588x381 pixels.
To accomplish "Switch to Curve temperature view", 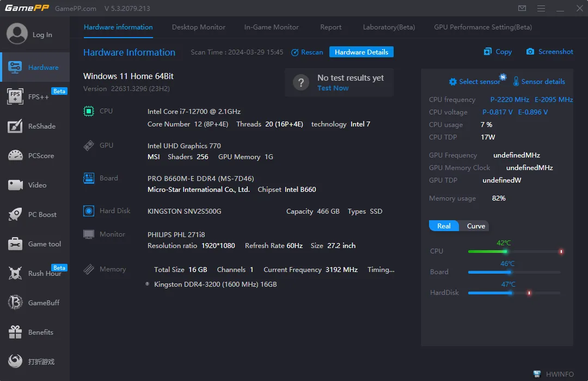I will tap(475, 226).
